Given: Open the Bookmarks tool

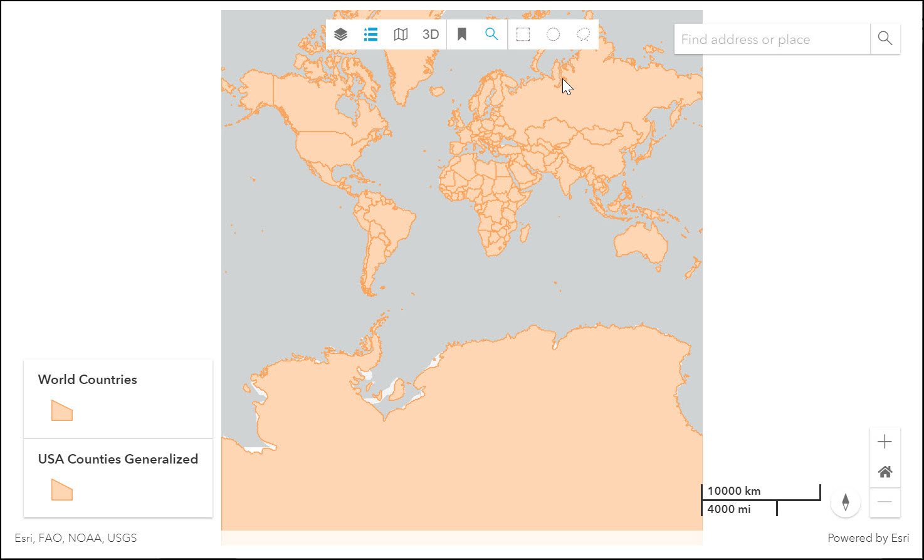Looking at the screenshot, I should click(462, 34).
